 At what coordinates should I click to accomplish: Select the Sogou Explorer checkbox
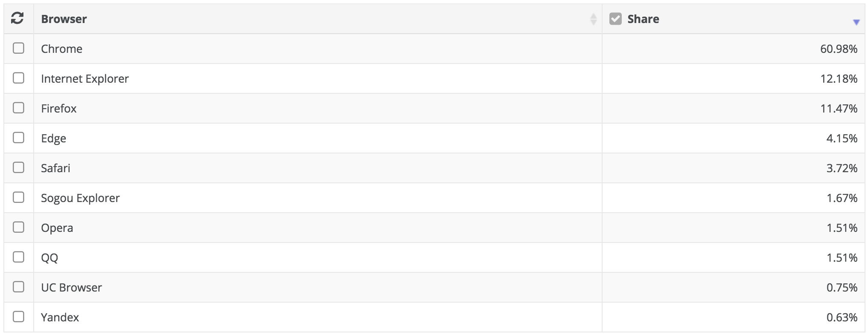tap(18, 197)
